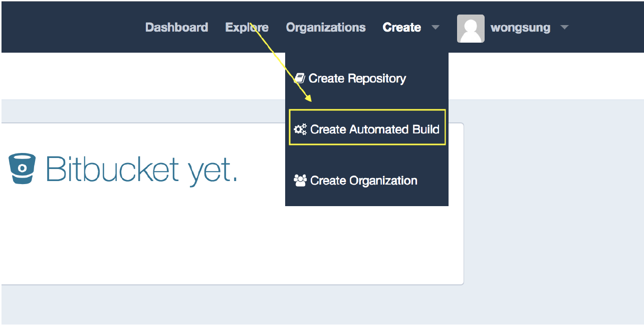Open the user profile avatar image

point(470,28)
